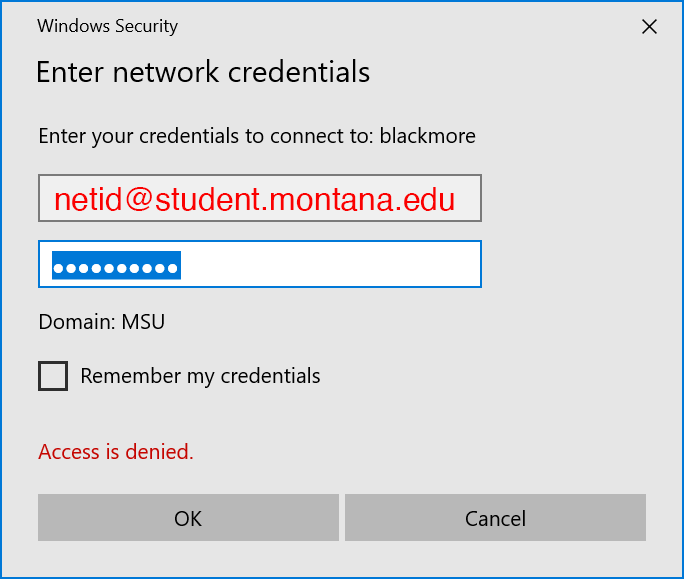Click the 'Domain: MSU' label
This screenshot has width=684, height=579.
(x=101, y=322)
